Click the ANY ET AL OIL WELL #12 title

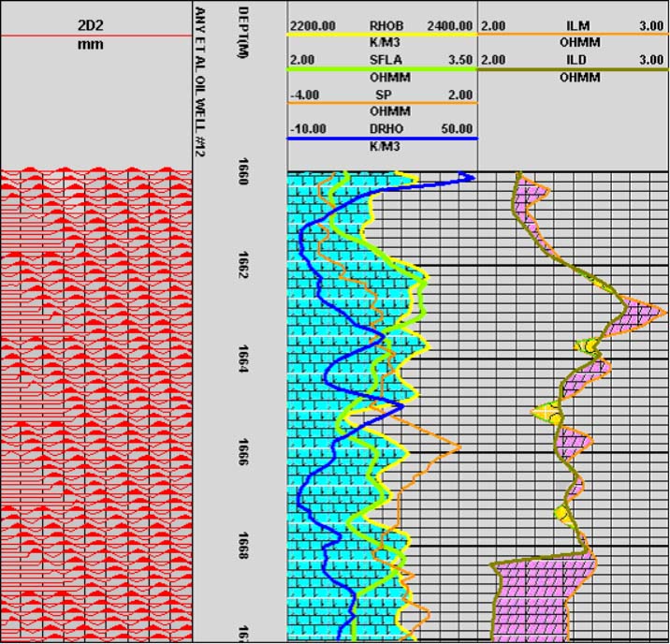(x=200, y=80)
